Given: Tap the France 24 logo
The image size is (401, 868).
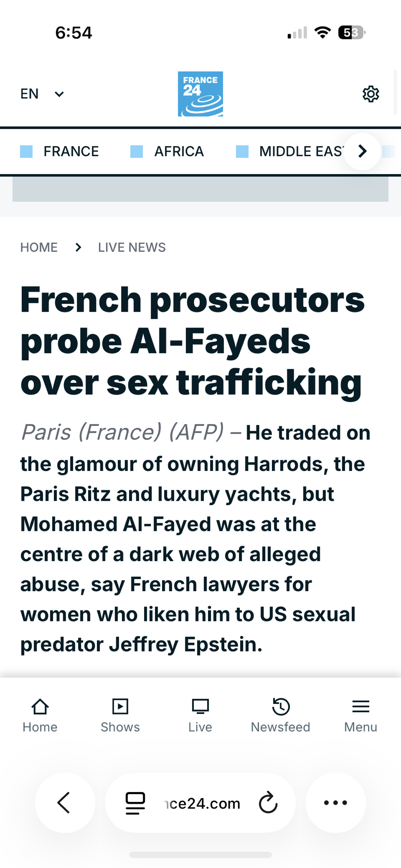Looking at the screenshot, I should (200, 94).
